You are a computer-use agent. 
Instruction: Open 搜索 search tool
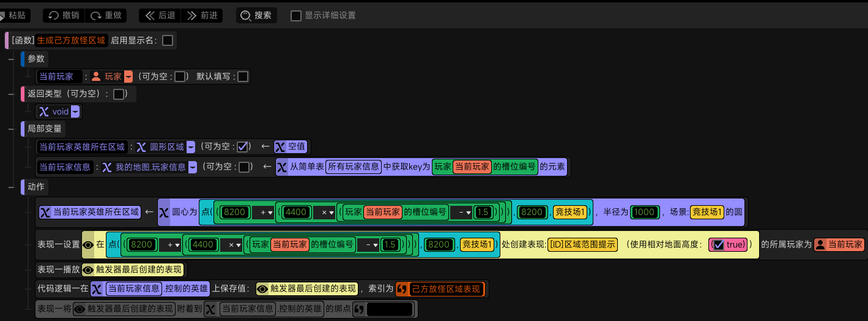[256, 15]
